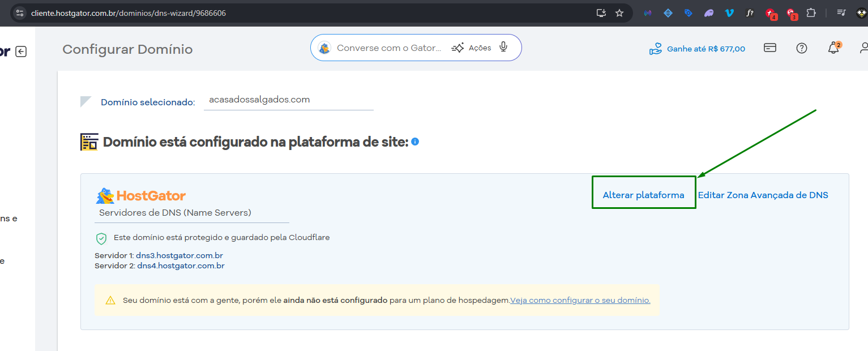Click the browser address bar URL
Viewport: 868px width, 351px height.
(x=129, y=12)
